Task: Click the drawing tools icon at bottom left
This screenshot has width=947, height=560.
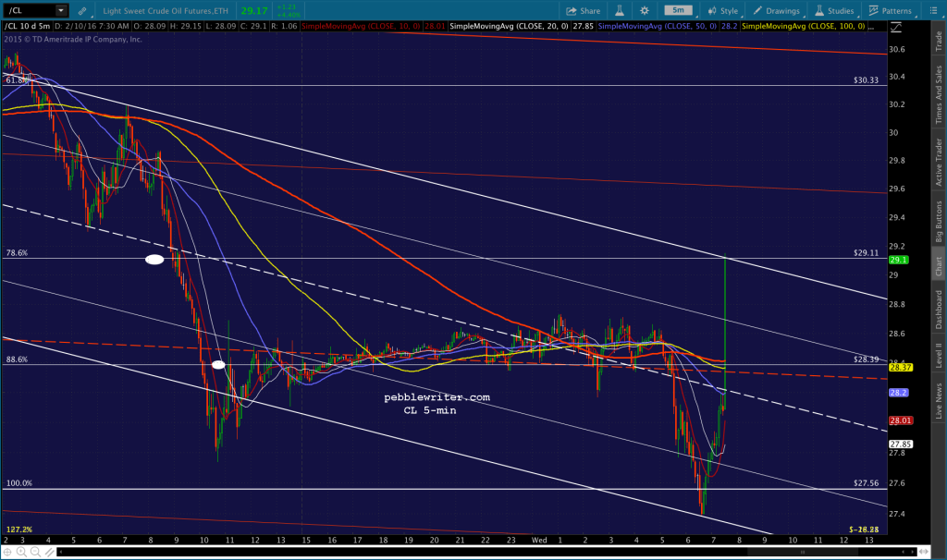Action: point(49,552)
